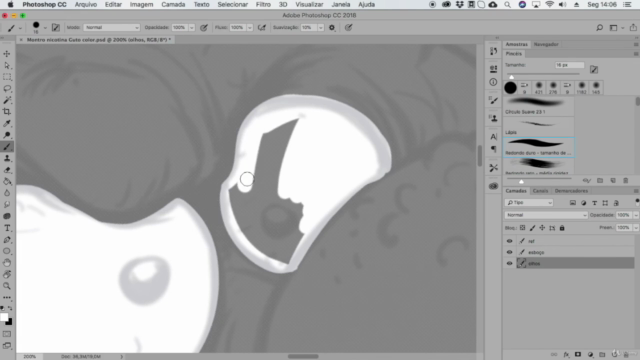Open brush preset picker dropdown
The width and height of the screenshot is (640, 360).
pos(45,28)
